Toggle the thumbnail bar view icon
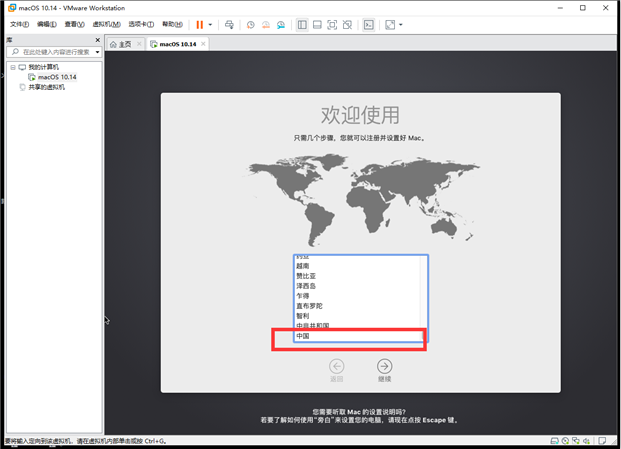This screenshot has width=621, height=449. click(x=317, y=25)
